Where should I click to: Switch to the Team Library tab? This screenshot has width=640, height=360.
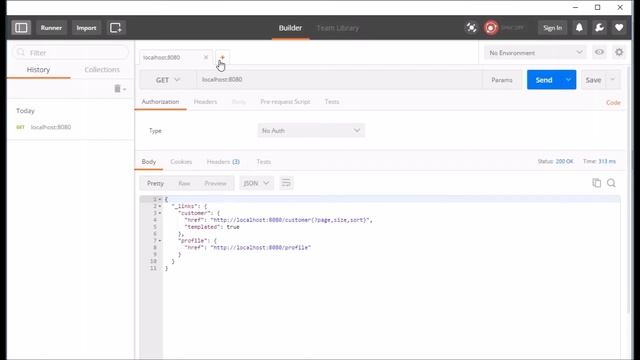coord(338,28)
